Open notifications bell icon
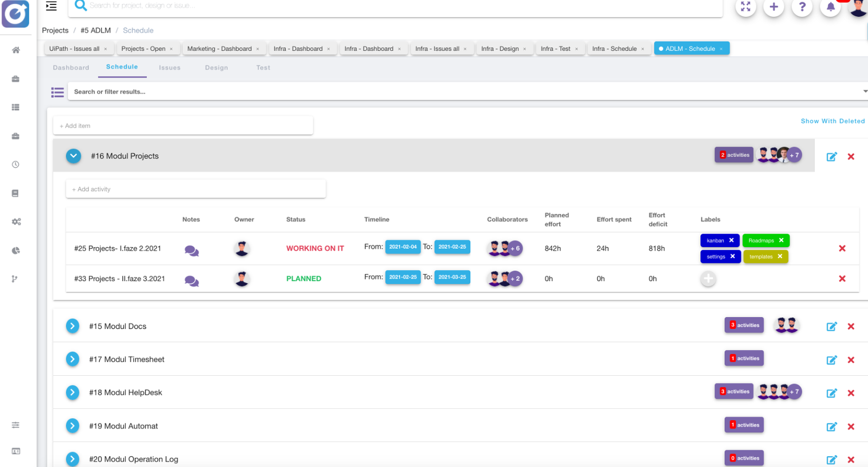This screenshot has width=868, height=467. tap(830, 7)
